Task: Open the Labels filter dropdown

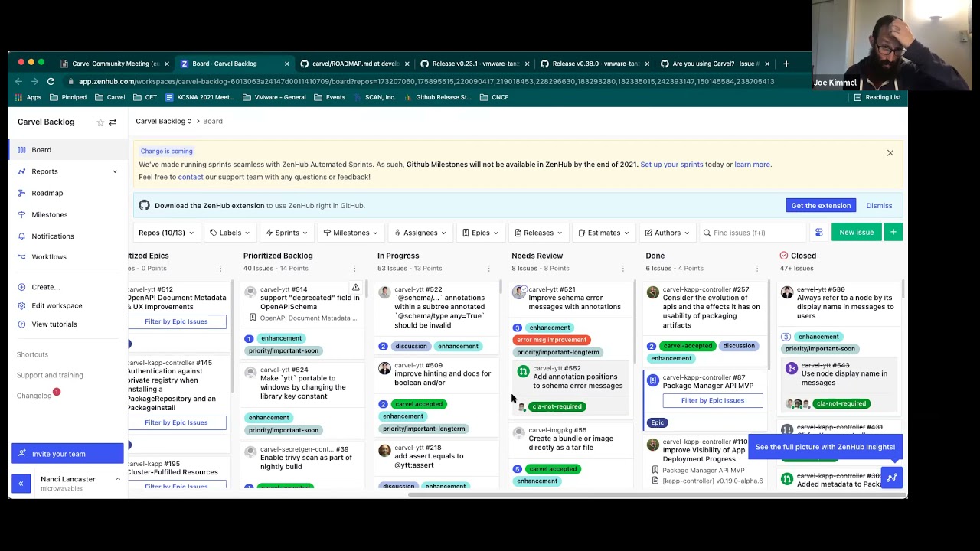Action: pos(230,233)
